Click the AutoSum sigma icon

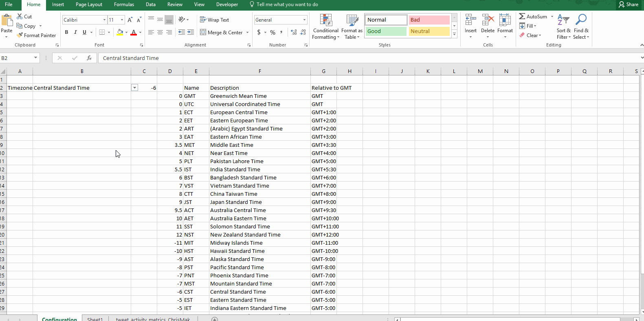(x=522, y=16)
